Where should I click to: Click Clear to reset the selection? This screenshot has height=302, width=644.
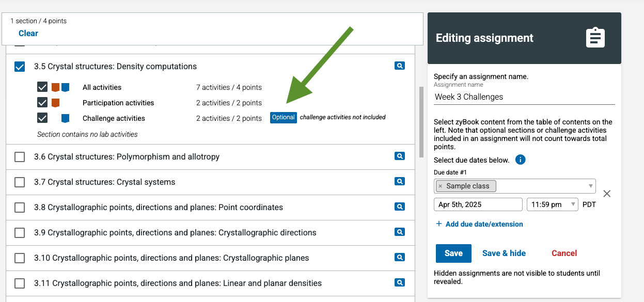[28, 33]
